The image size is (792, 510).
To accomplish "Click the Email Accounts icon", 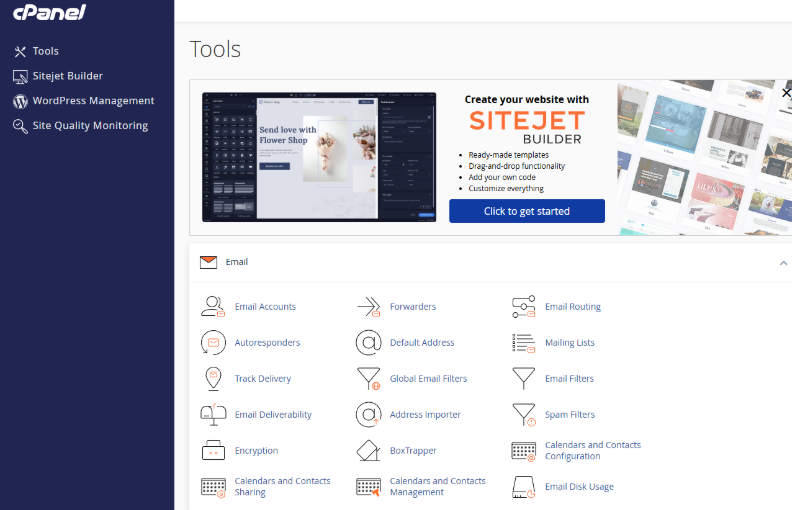I will click(x=213, y=307).
